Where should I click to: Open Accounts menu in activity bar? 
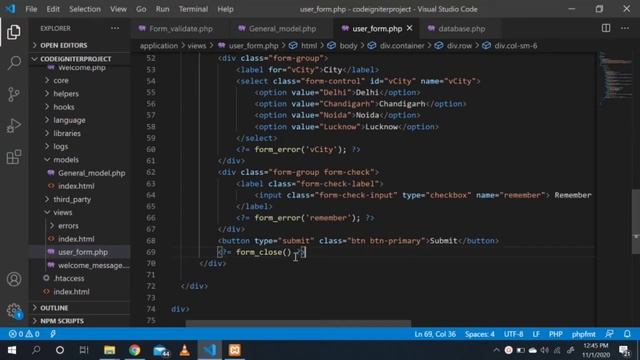pos(14,279)
